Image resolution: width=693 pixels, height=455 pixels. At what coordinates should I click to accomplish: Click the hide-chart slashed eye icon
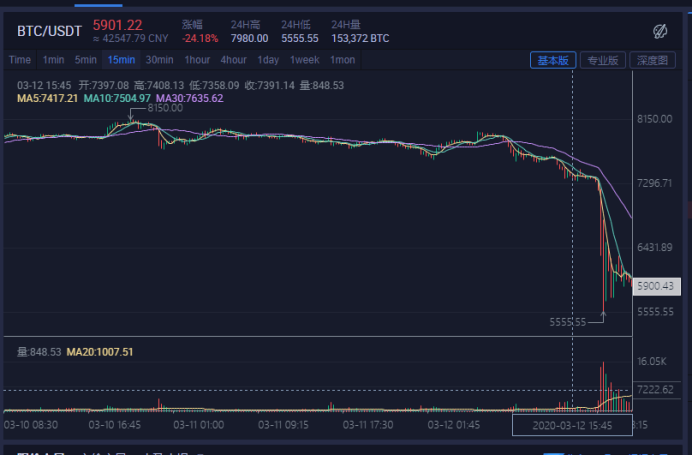659,30
